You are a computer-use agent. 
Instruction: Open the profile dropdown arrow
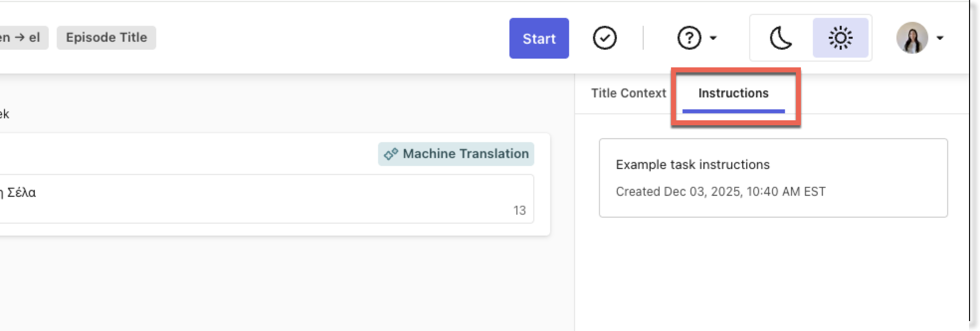(x=940, y=38)
